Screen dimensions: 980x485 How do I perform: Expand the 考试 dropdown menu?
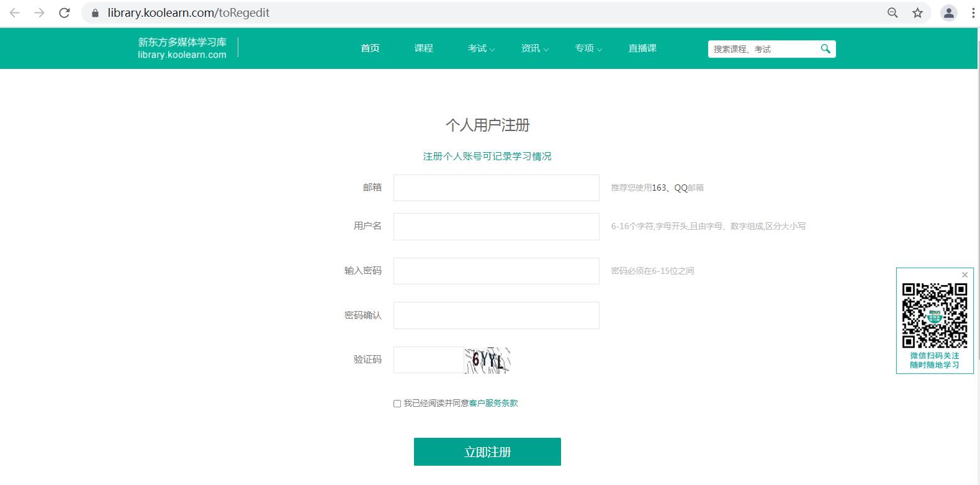click(x=481, y=48)
